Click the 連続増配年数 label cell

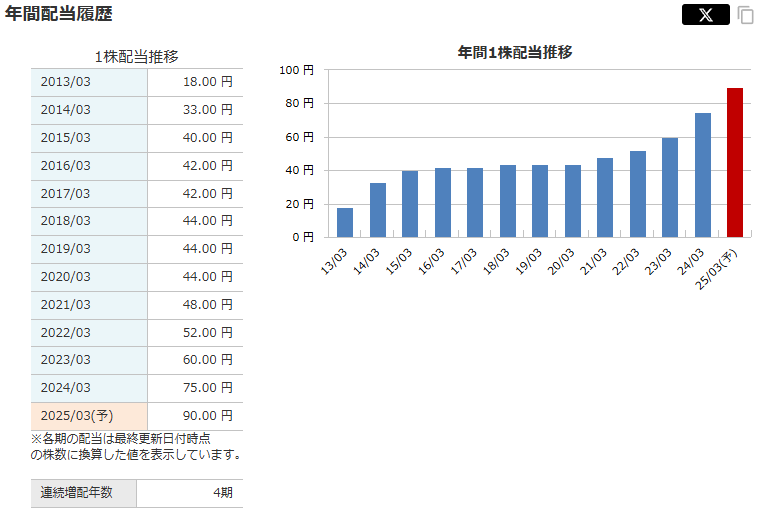[84, 493]
